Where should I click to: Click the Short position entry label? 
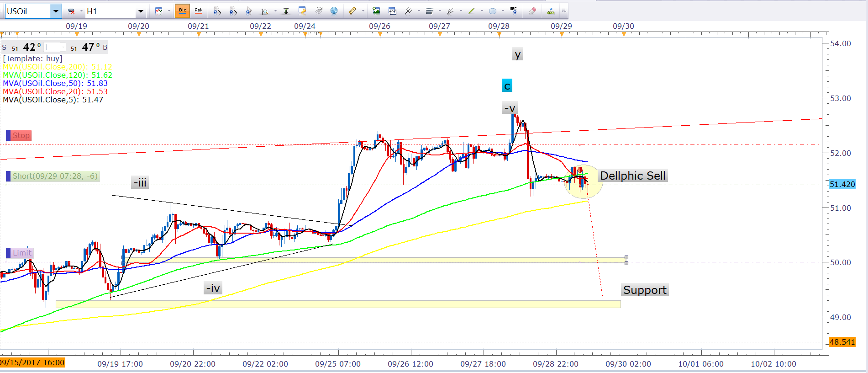coord(55,176)
